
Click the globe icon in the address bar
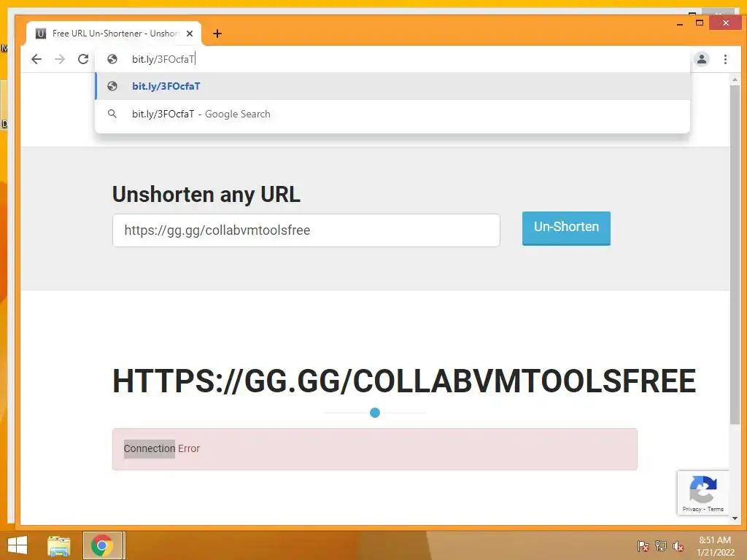tap(112, 59)
